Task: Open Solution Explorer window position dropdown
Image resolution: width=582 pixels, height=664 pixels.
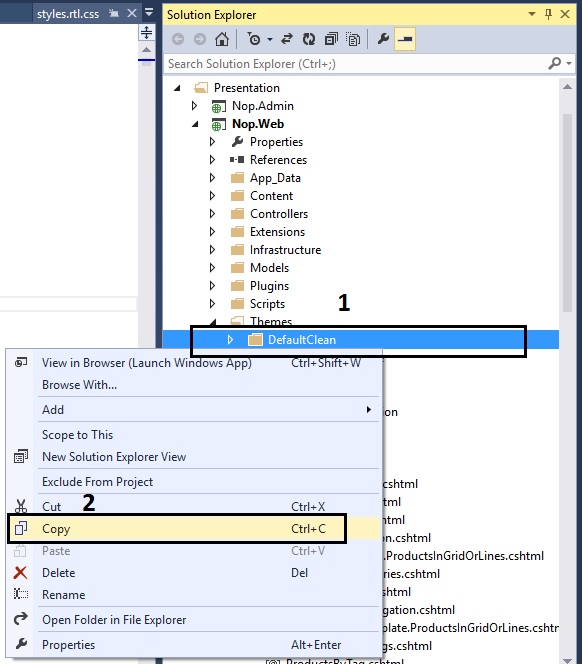Action: 532,14
